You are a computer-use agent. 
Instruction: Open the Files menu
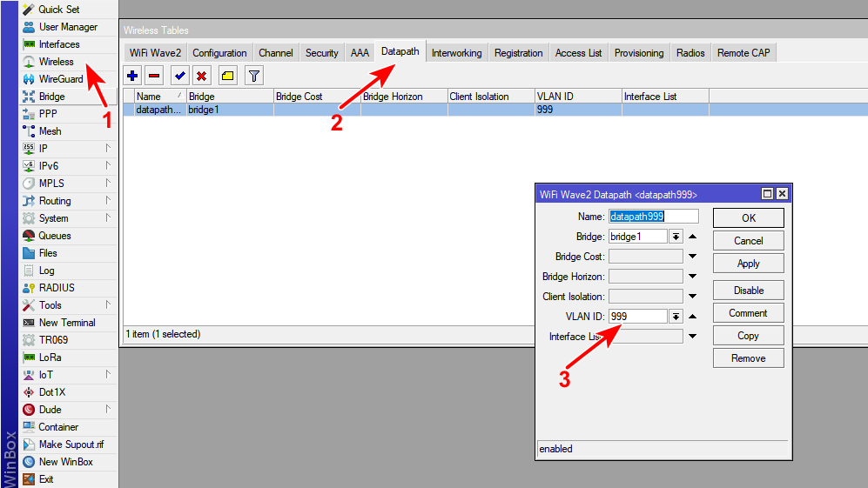point(69,253)
